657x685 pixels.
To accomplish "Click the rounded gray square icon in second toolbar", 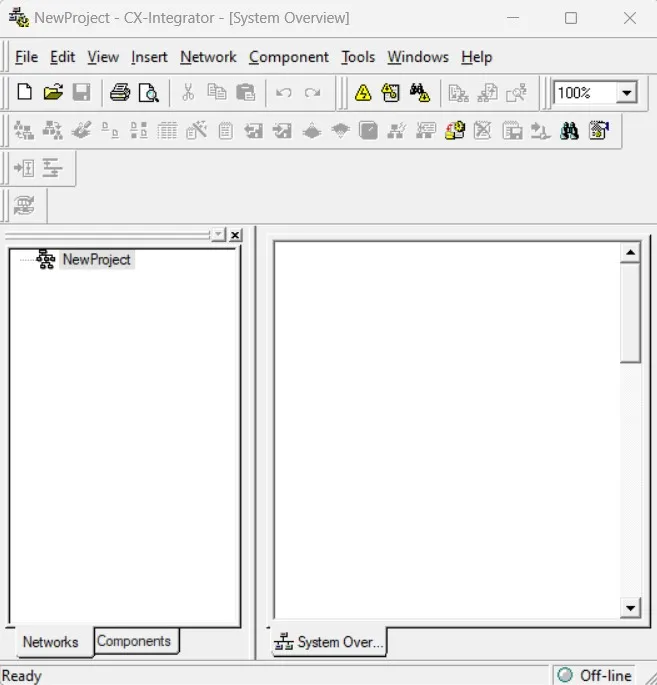I will point(368,131).
